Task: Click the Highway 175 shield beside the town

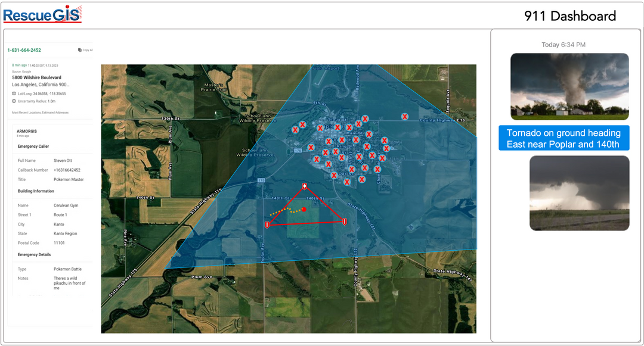Action: point(298,151)
